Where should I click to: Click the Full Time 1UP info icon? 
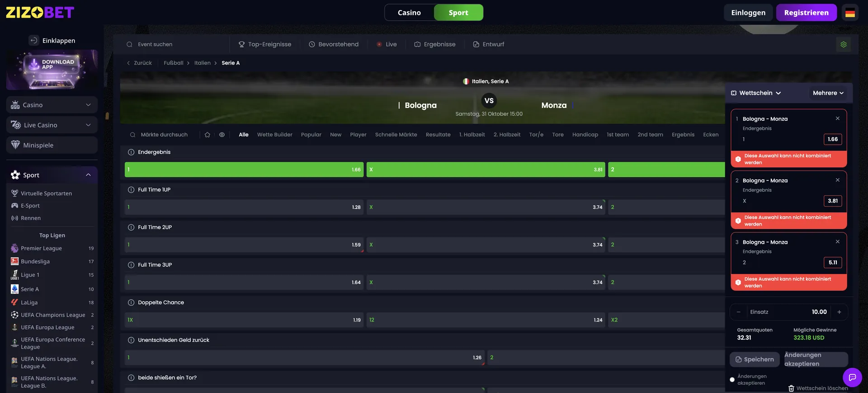131,189
